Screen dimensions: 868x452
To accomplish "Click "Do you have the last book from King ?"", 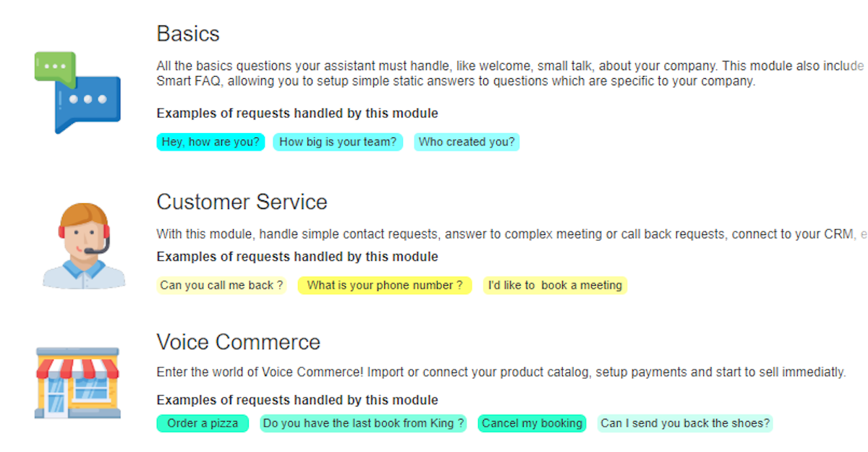I will pyautogui.click(x=363, y=423).
